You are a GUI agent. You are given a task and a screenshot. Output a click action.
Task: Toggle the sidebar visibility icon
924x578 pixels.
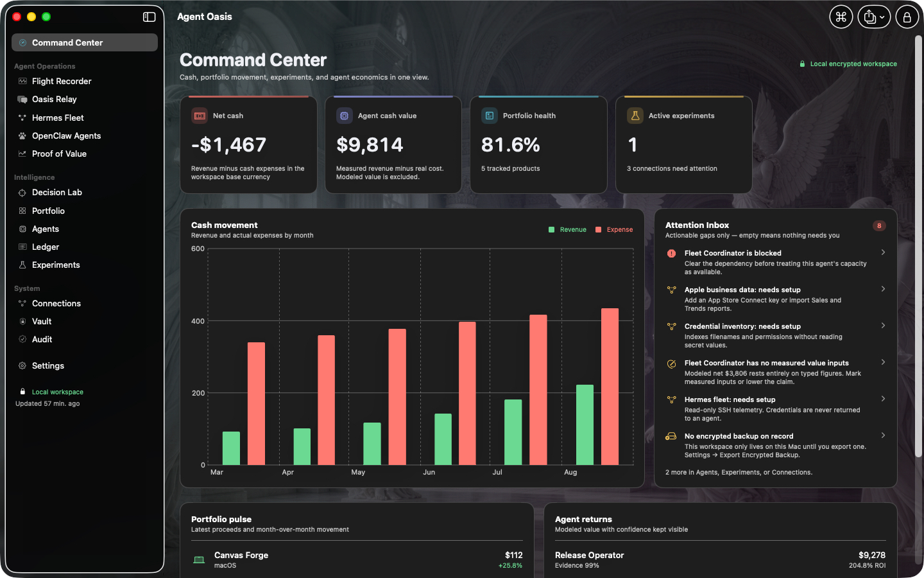(x=149, y=17)
